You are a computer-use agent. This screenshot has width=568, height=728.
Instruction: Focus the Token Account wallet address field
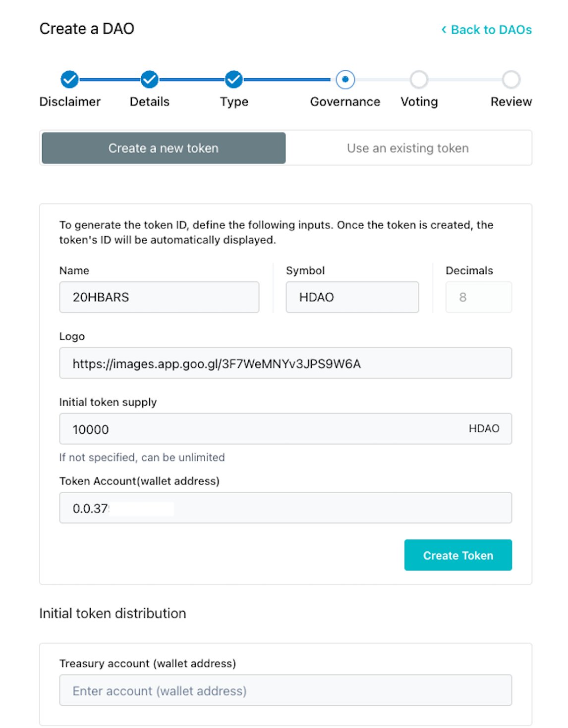pos(285,508)
